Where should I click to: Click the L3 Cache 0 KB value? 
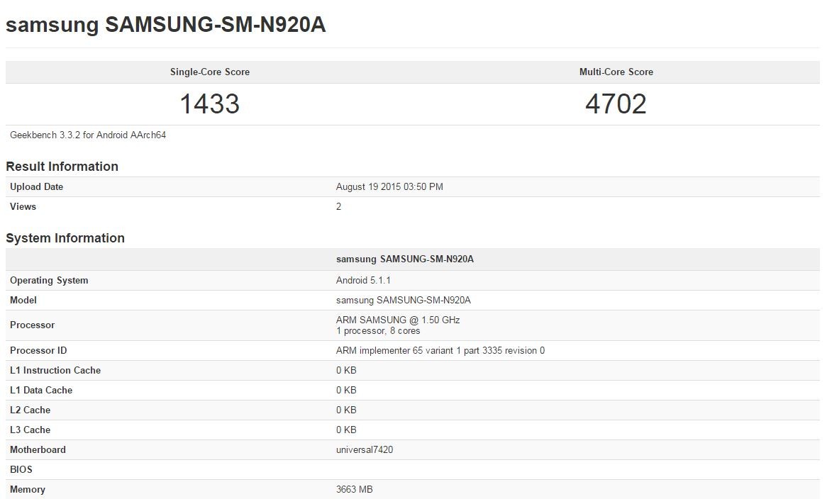347,430
